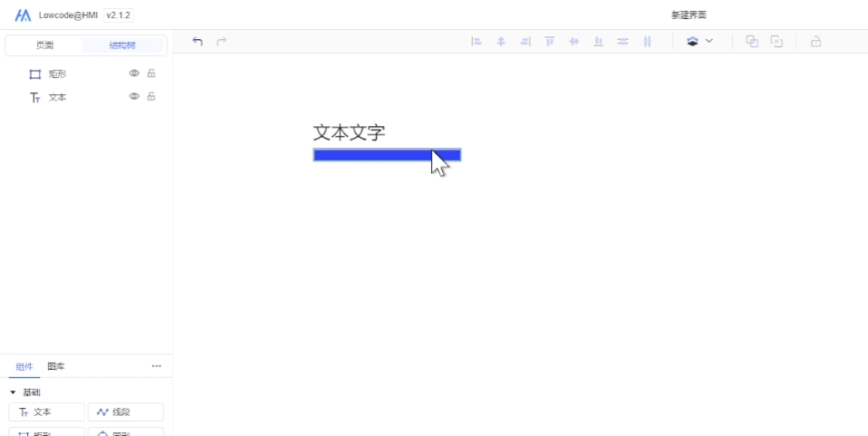868x436 pixels.
Task: Toggle visibility eye of 矩形 layer
Action: coord(134,73)
